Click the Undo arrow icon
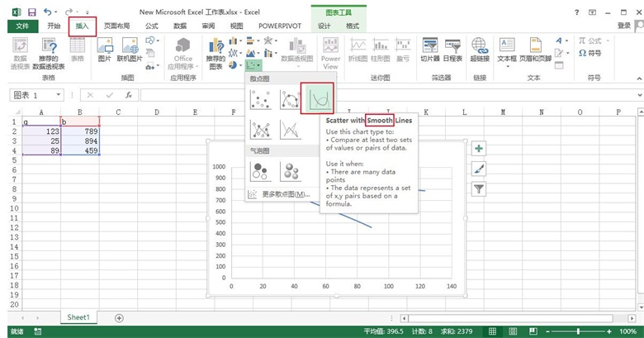Viewport: 644px width, 338px height. (x=48, y=12)
